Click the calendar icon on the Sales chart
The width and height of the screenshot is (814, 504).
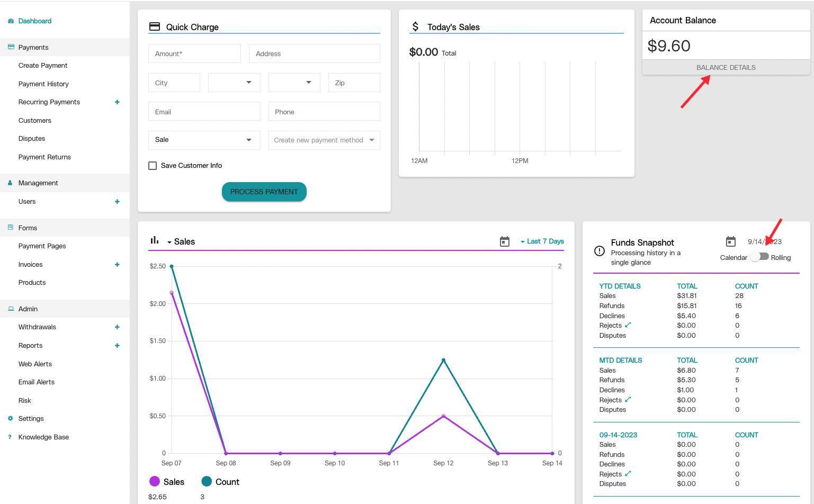(504, 241)
